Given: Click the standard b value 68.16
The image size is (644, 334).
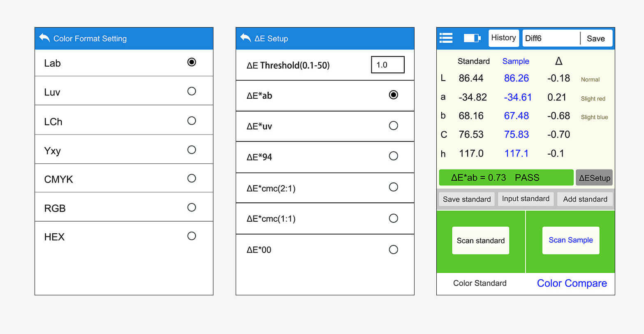Looking at the screenshot, I should tap(471, 116).
